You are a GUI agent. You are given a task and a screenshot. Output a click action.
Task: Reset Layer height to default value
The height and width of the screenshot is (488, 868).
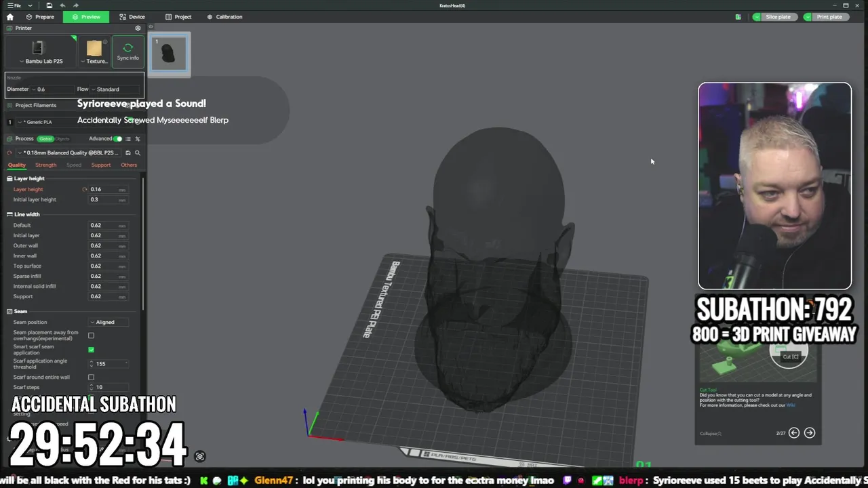[85, 190]
